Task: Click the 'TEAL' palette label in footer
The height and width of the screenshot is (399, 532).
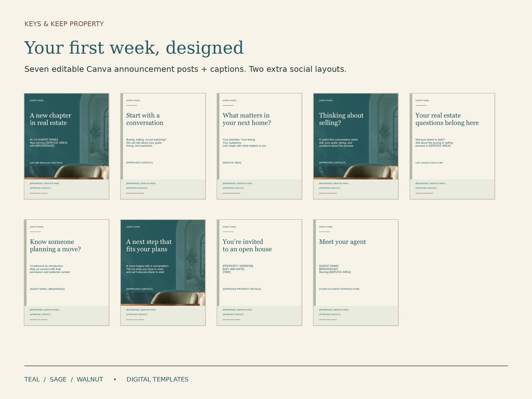Action: click(32, 379)
